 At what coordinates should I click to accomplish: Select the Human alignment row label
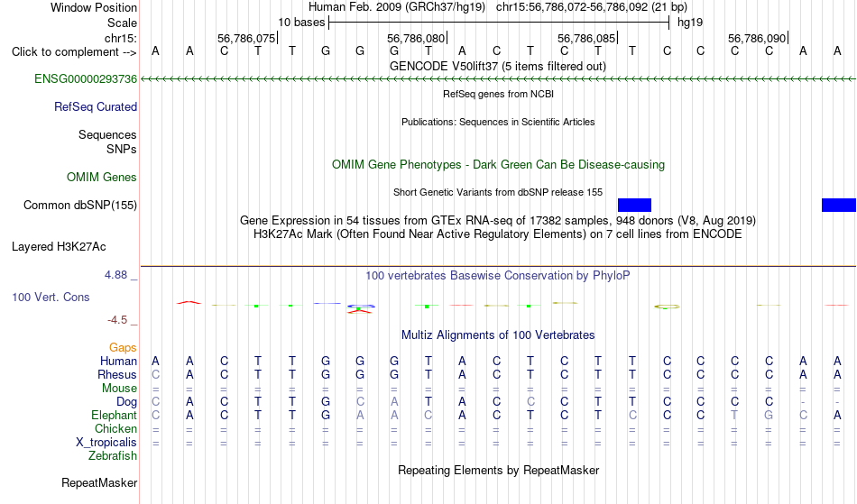(x=118, y=362)
